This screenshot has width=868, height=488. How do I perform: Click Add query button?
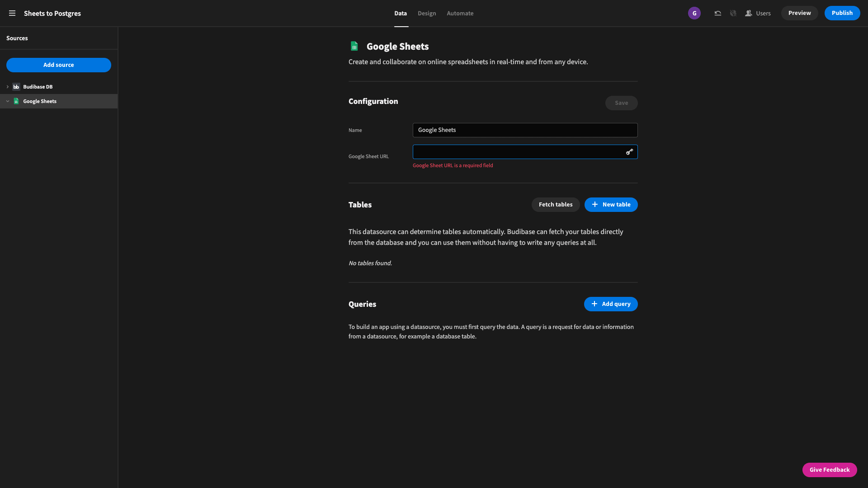coord(611,304)
